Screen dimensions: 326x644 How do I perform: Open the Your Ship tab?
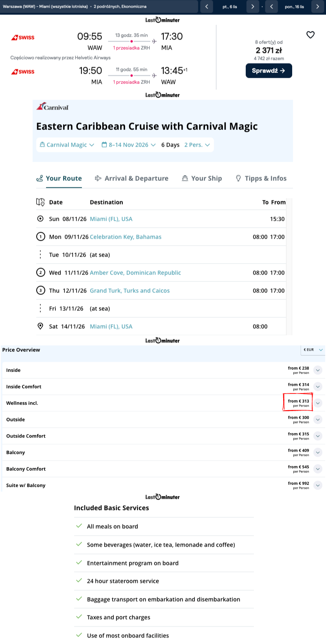click(202, 178)
